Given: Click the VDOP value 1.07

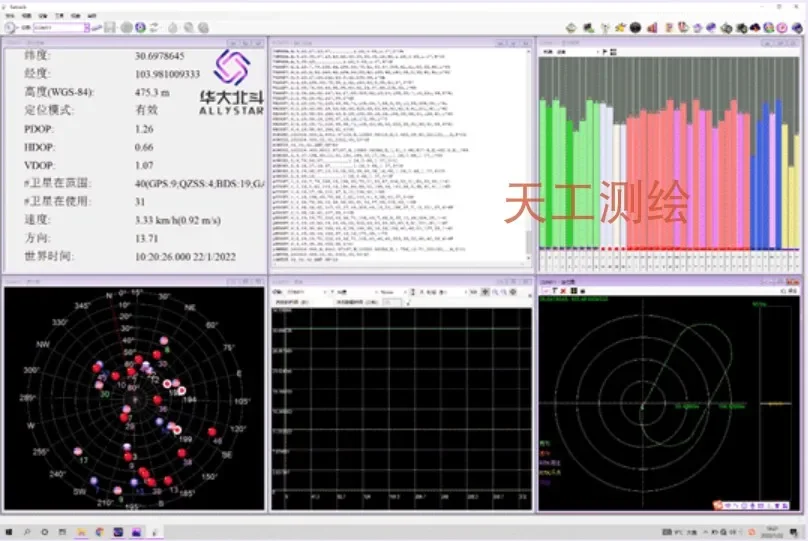Looking at the screenshot, I should 144,165.
